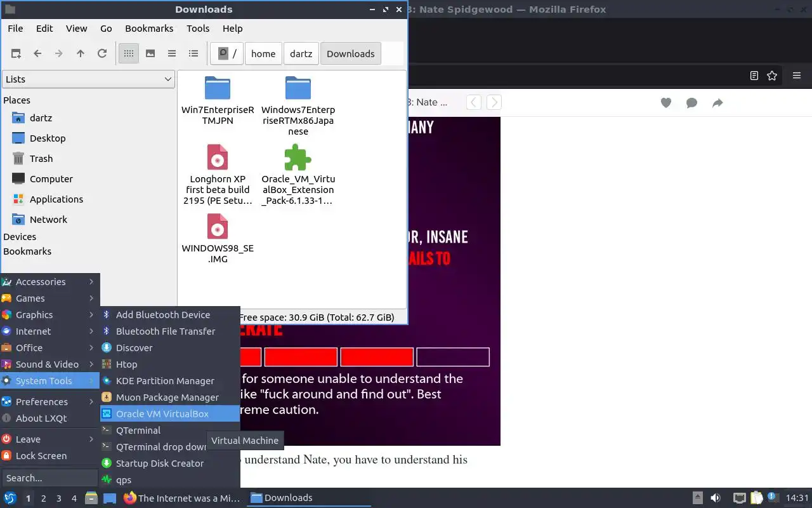Switch to thumbnail view mode
This screenshot has height=508, width=812.
click(150, 54)
